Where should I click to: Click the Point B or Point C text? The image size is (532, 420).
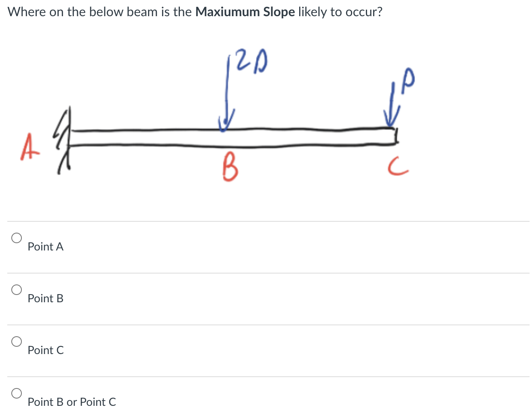coord(72,402)
